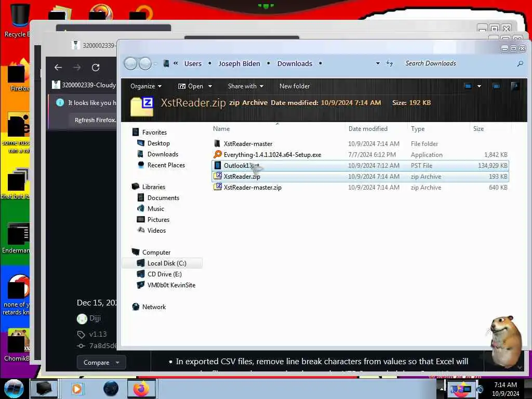Open the Videos library
The width and height of the screenshot is (532, 399).
tap(156, 230)
